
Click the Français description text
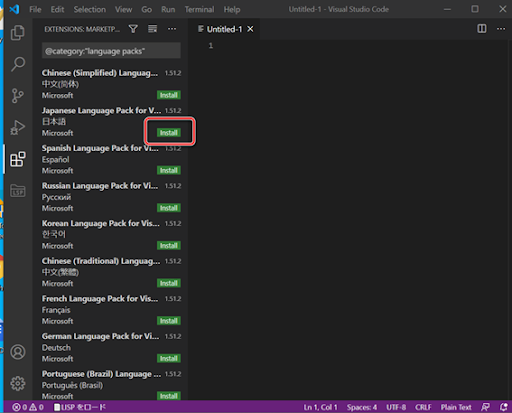(x=56, y=310)
